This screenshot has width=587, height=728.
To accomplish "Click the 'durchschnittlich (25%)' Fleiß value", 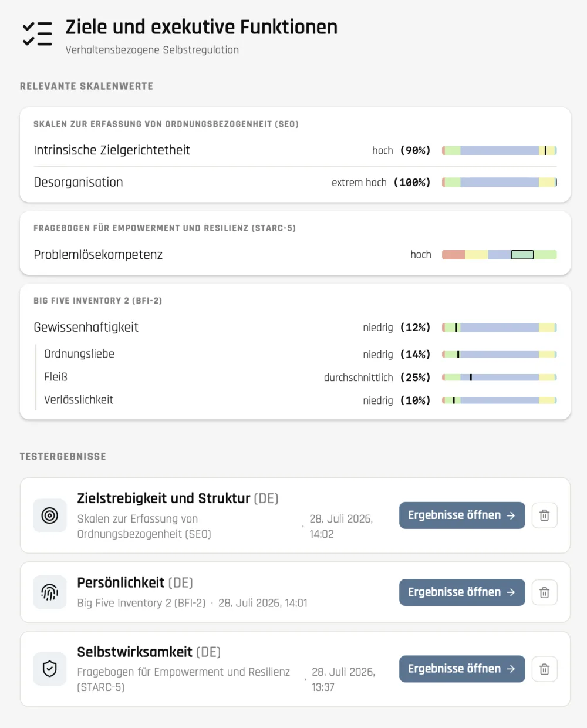I will [377, 378].
